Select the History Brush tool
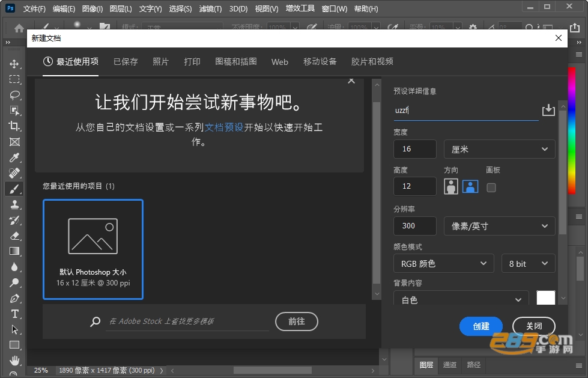 click(x=14, y=221)
